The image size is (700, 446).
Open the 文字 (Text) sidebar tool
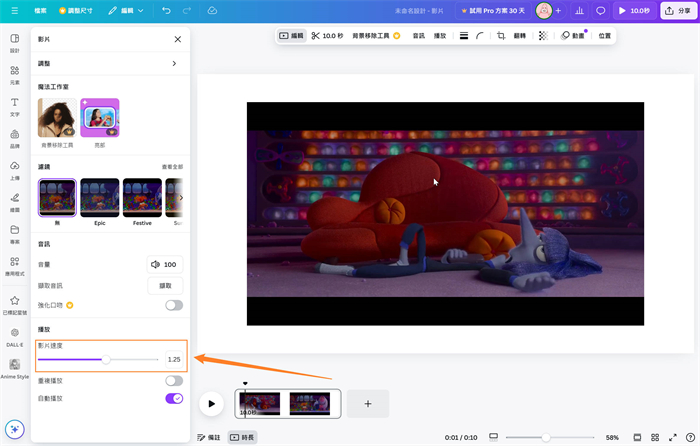point(14,106)
